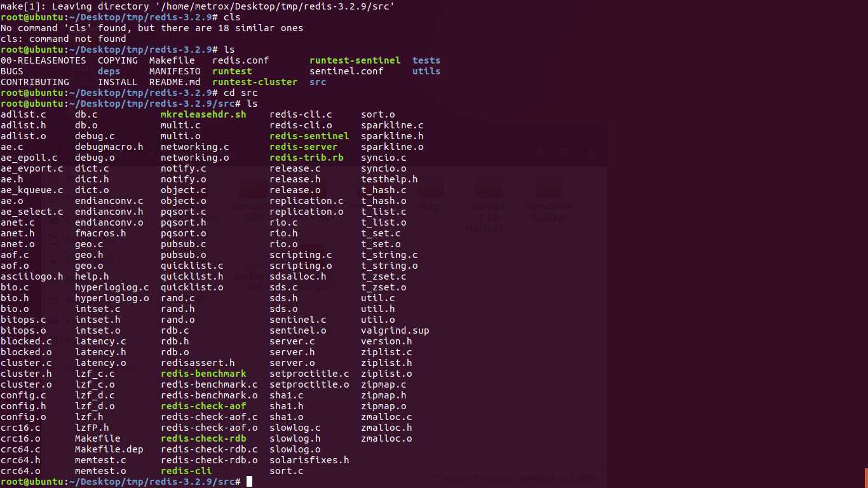Click the t_zset.c file name
This screenshot has height=488, width=868.
pyautogui.click(x=384, y=276)
